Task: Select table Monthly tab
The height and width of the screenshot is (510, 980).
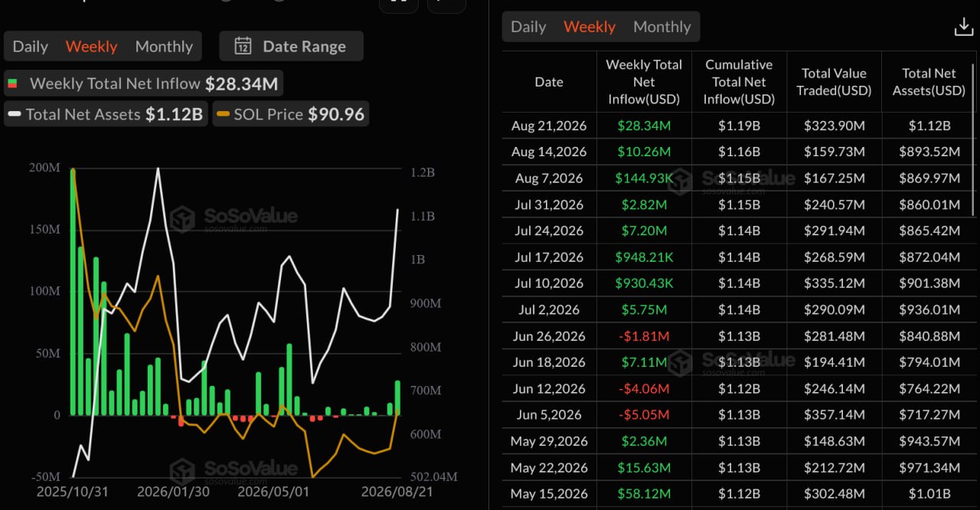Action: pyautogui.click(x=662, y=27)
